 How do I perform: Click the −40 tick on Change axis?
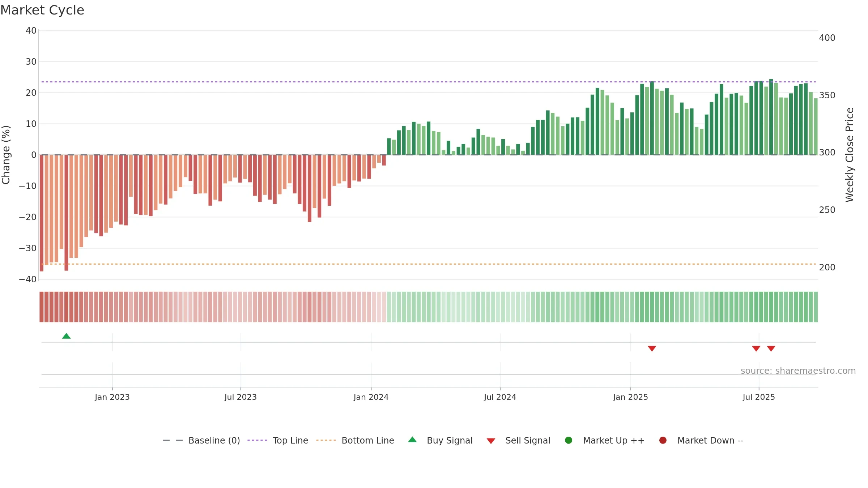tap(28, 279)
